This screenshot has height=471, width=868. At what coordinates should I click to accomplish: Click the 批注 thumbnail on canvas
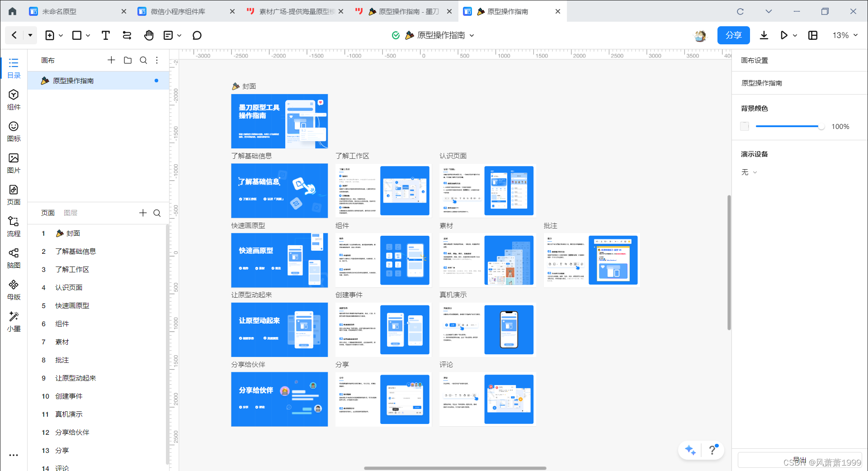[x=591, y=260]
